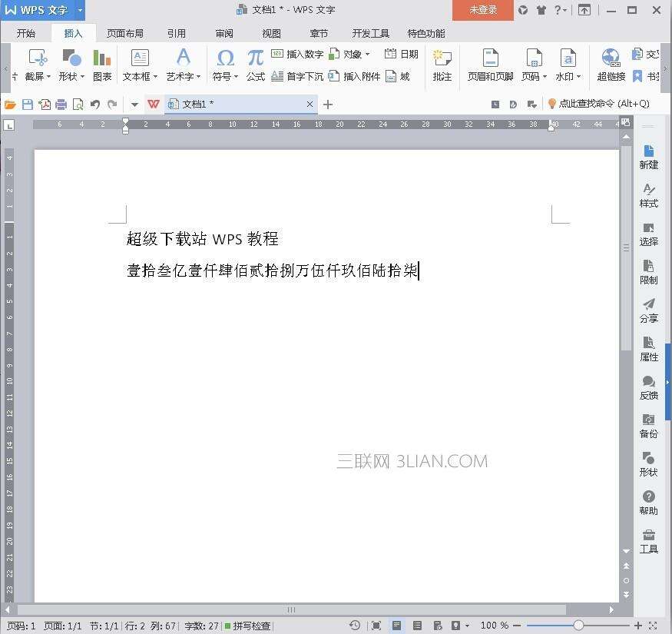
Task: Switch to the Home (开始) tab
Action: coord(25,34)
